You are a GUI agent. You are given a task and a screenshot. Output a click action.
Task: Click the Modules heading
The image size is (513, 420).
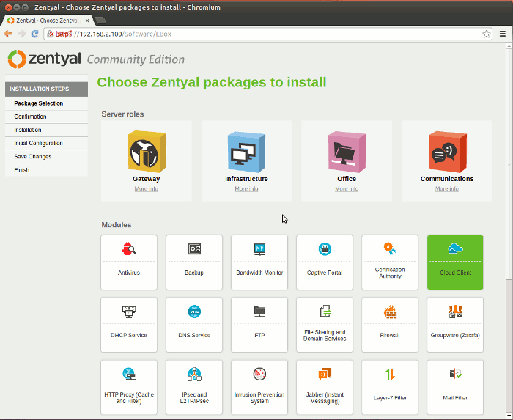[x=117, y=225]
